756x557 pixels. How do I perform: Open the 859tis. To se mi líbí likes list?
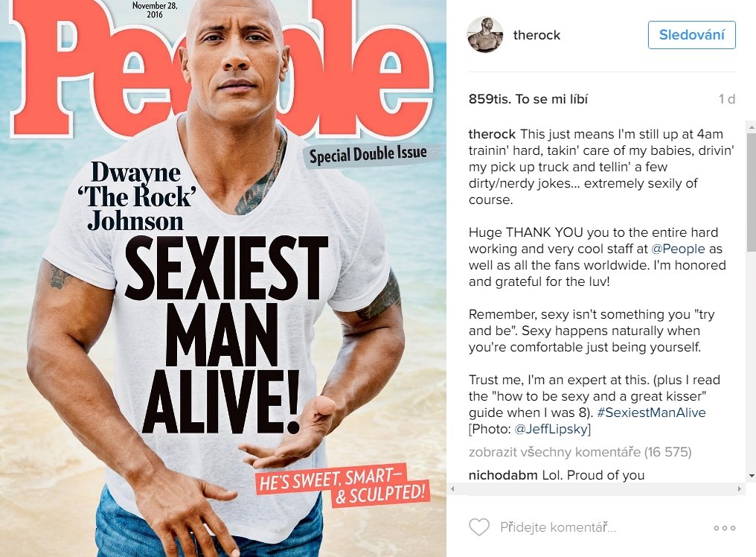528,100
